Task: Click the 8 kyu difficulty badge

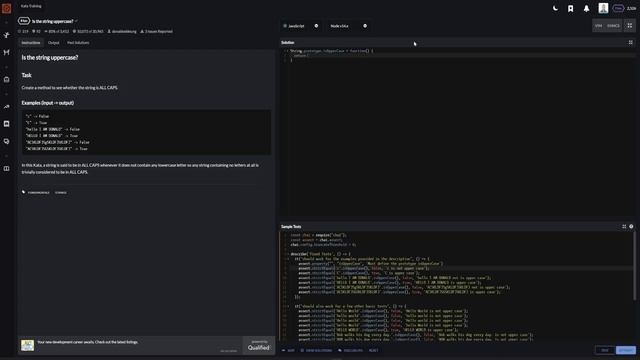Action: 24,21
